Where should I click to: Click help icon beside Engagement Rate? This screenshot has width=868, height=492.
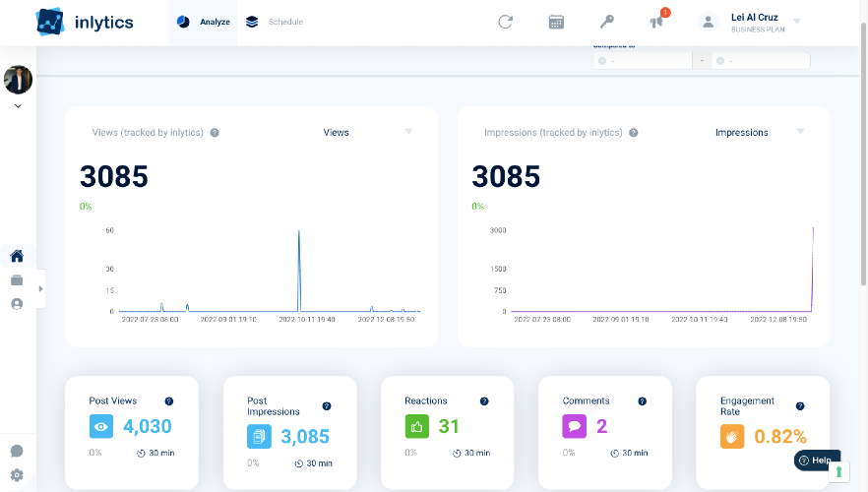coord(799,406)
